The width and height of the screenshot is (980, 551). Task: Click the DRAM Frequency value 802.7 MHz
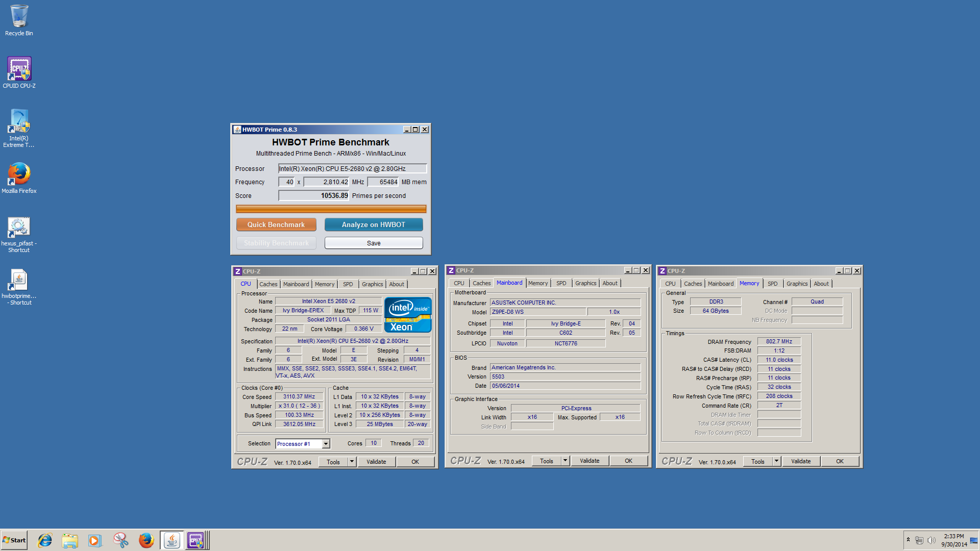pos(779,341)
